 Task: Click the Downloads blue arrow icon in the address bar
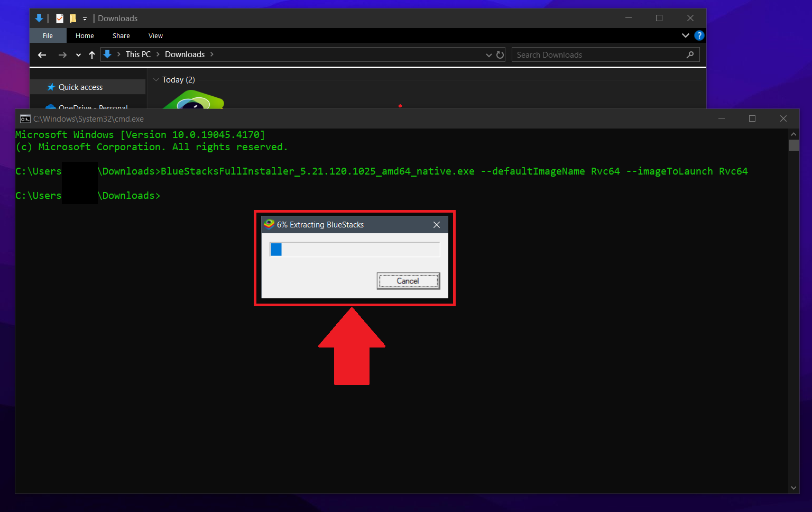(x=108, y=54)
